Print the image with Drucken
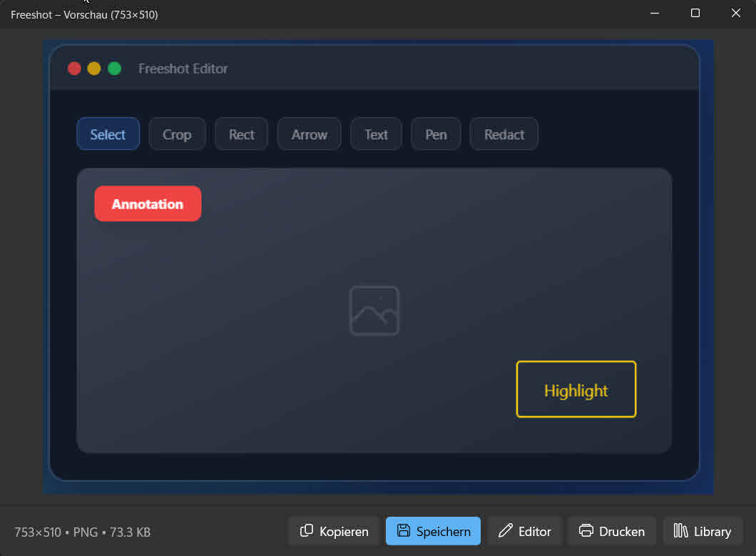 click(612, 531)
